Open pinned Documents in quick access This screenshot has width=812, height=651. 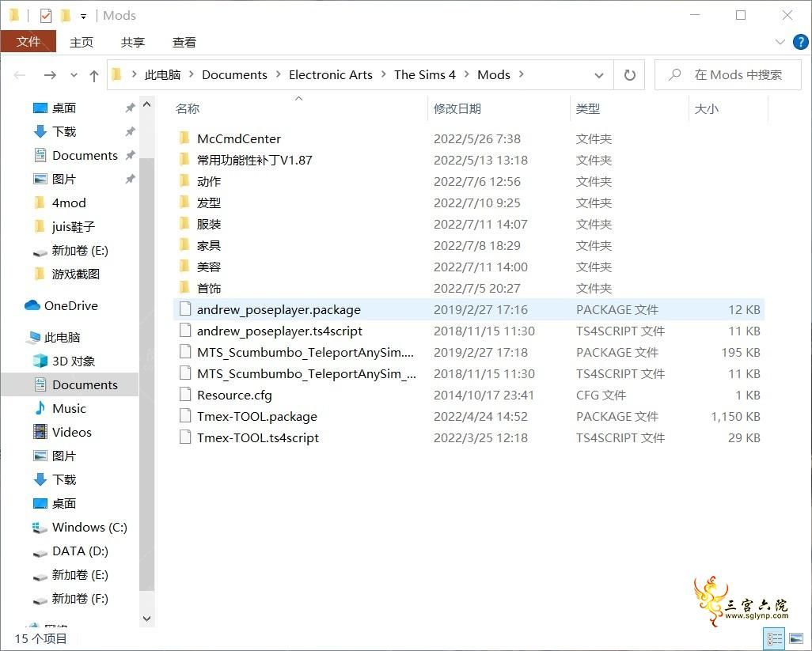pyautogui.click(x=85, y=155)
